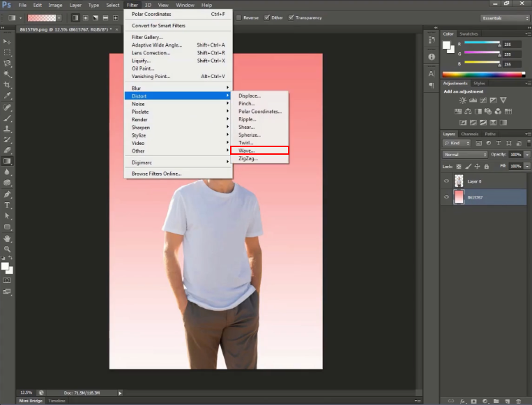Click Lock all padlock icon
This screenshot has width=532, height=405.
487,166
